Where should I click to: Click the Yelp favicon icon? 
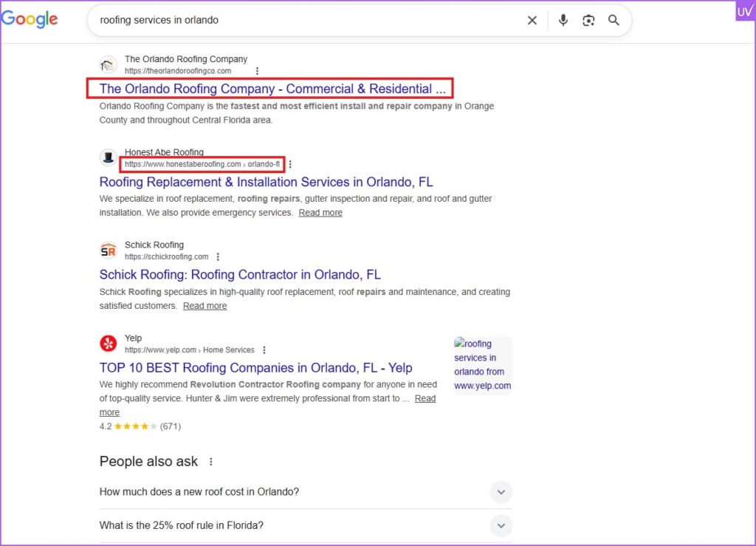point(109,344)
